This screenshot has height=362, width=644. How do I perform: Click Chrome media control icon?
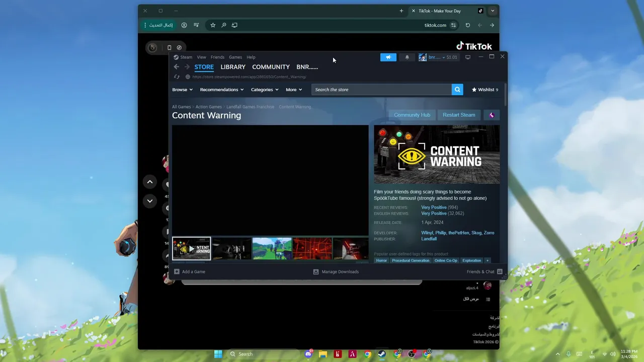(196, 25)
